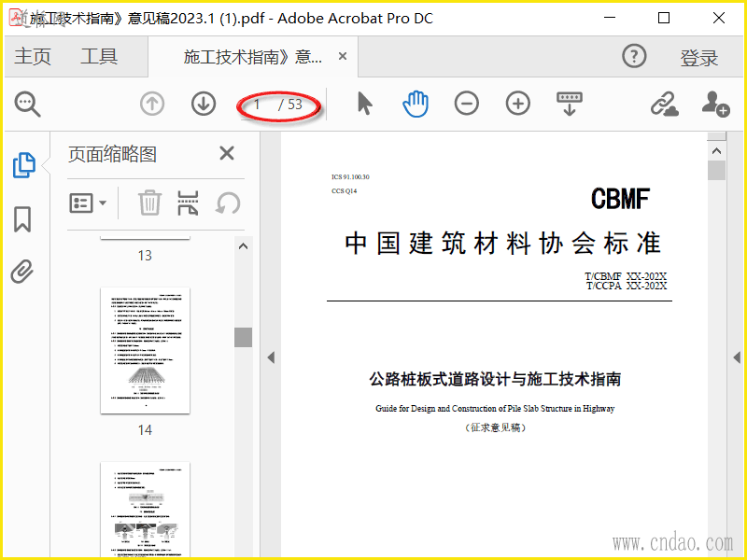Click the thumbnail label 13

click(145, 256)
